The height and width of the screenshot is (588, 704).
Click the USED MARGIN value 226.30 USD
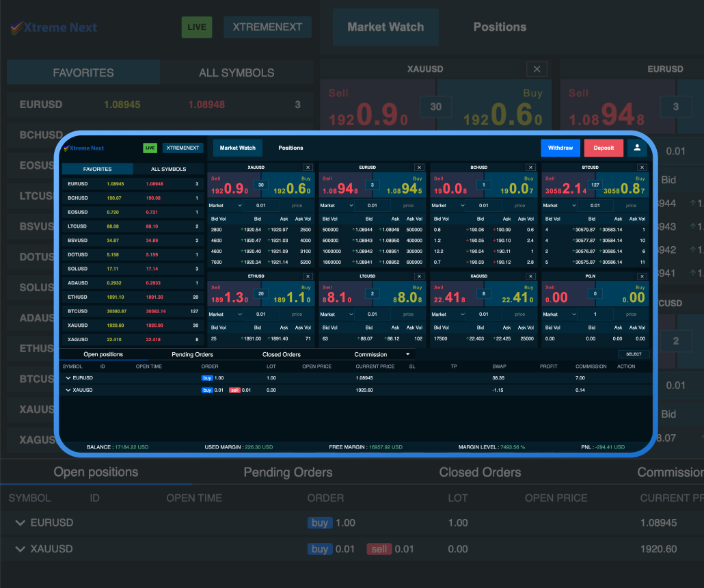click(258, 447)
